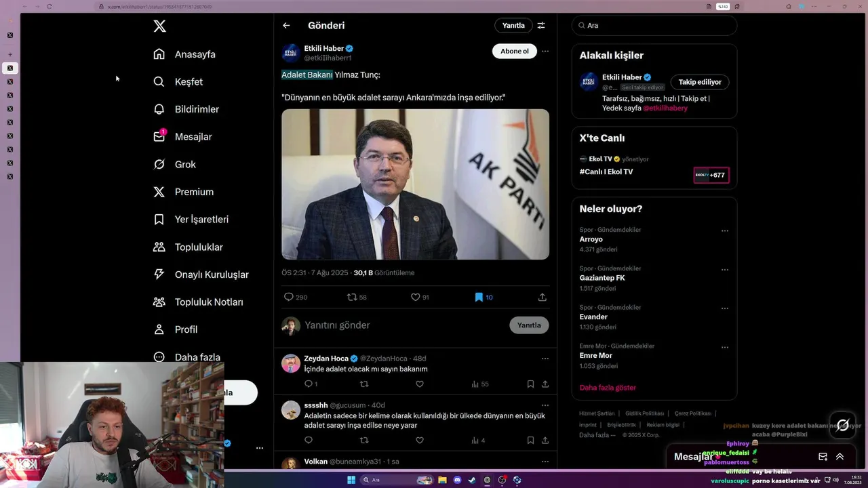Open Onaylı Kuruluşlar page
This screenshot has height=488, width=868.
[201, 274]
